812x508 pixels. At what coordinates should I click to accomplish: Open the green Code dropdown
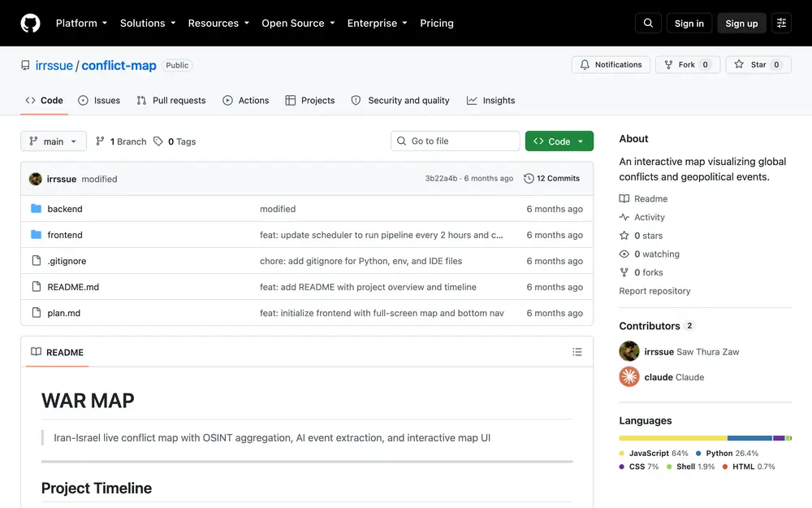[559, 141]
